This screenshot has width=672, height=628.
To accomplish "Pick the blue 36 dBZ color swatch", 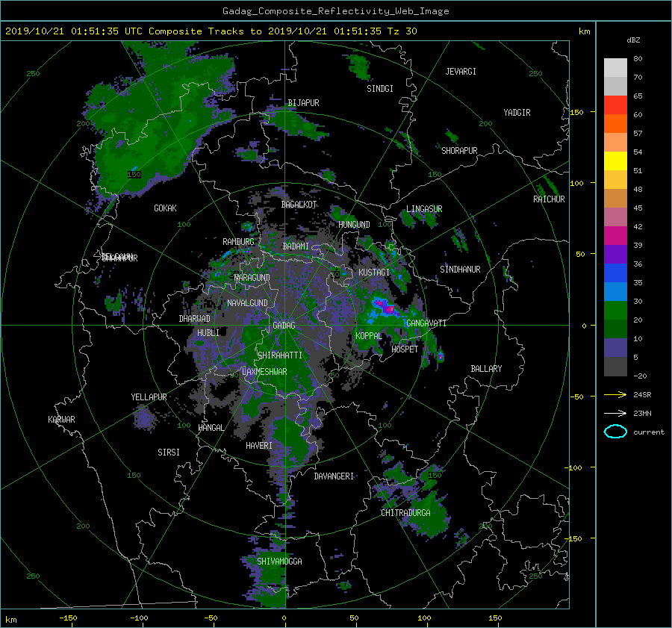I will 615,273.
